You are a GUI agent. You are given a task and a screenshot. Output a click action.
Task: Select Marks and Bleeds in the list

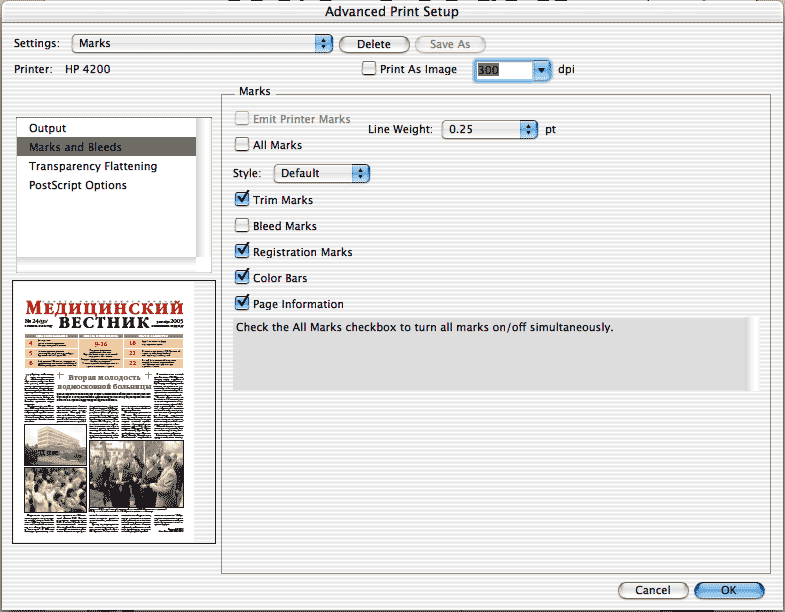point(106,147)
